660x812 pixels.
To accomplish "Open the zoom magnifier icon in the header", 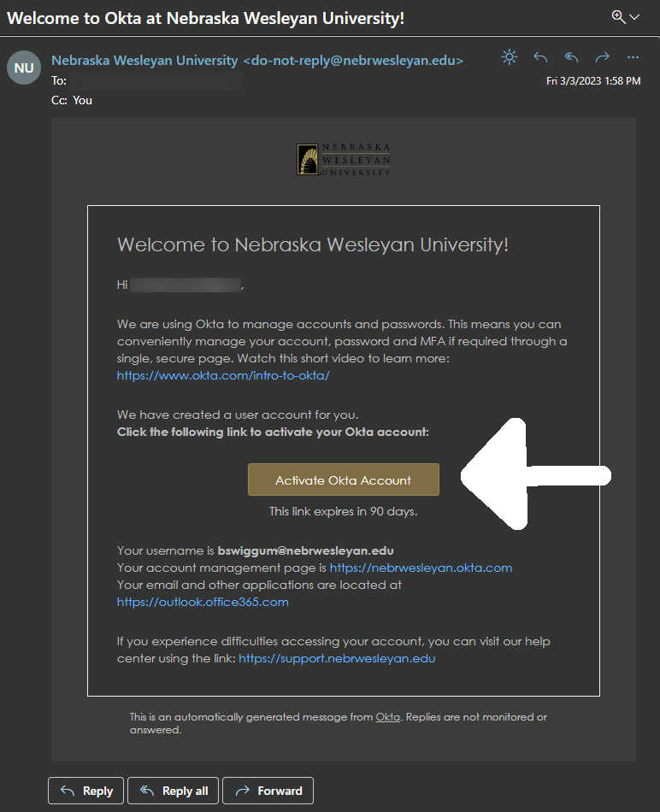I will point(618,16).
